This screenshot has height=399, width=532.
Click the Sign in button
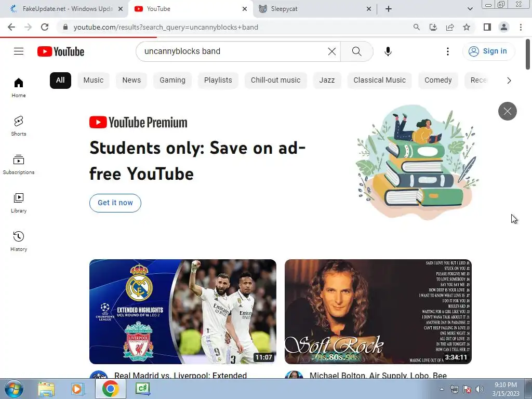(x=488, y=51)
